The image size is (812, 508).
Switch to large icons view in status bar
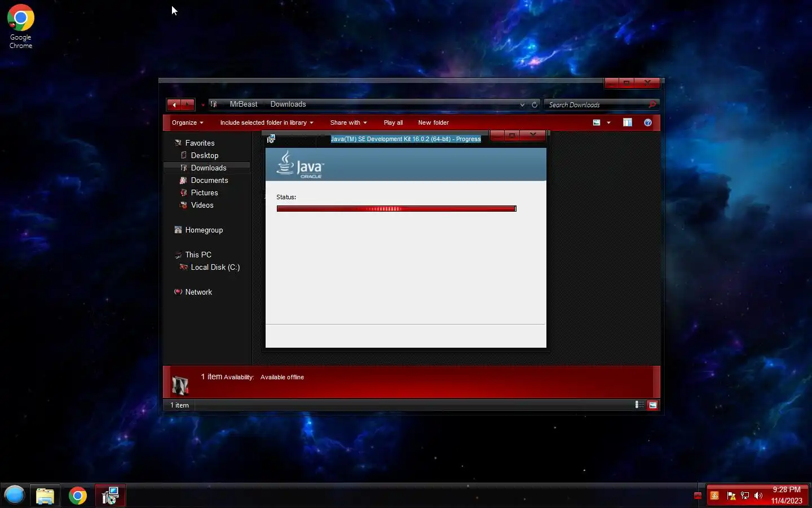pyautogui.click(x=652, y=405)
